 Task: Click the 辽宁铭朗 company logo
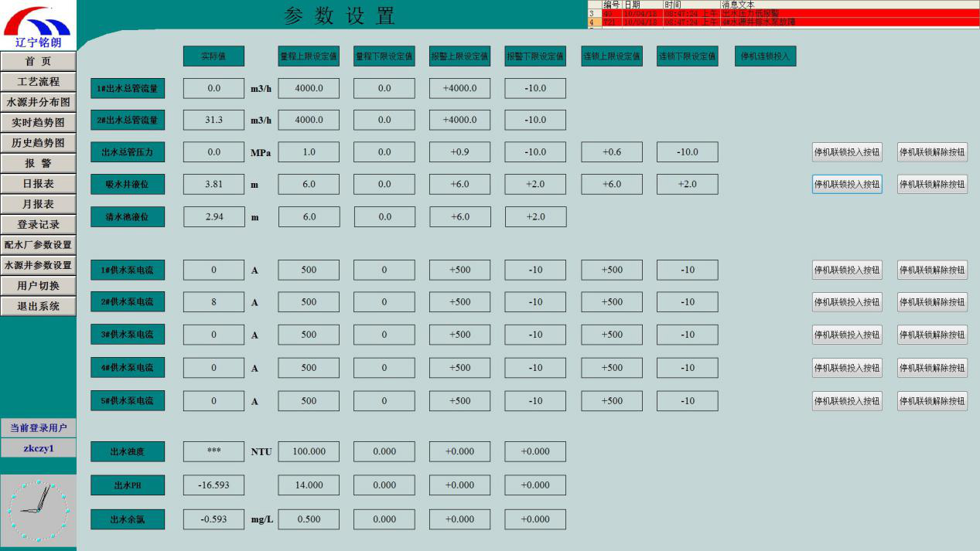point(38,26)
